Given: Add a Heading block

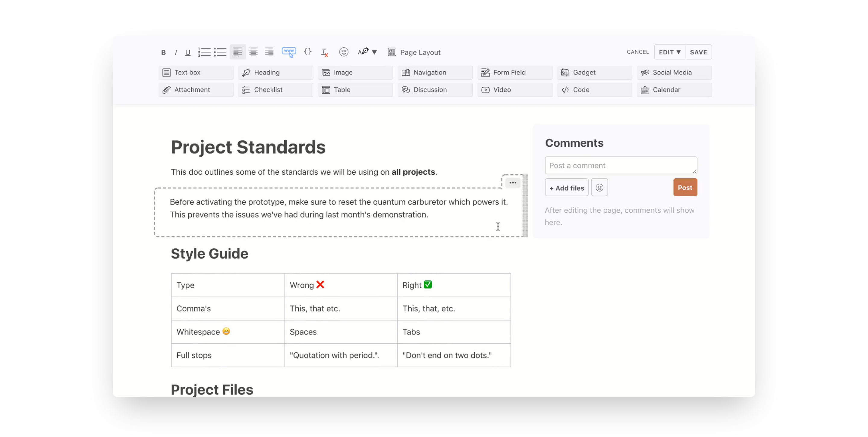Looking at the screenshot, I should point(275,72).
